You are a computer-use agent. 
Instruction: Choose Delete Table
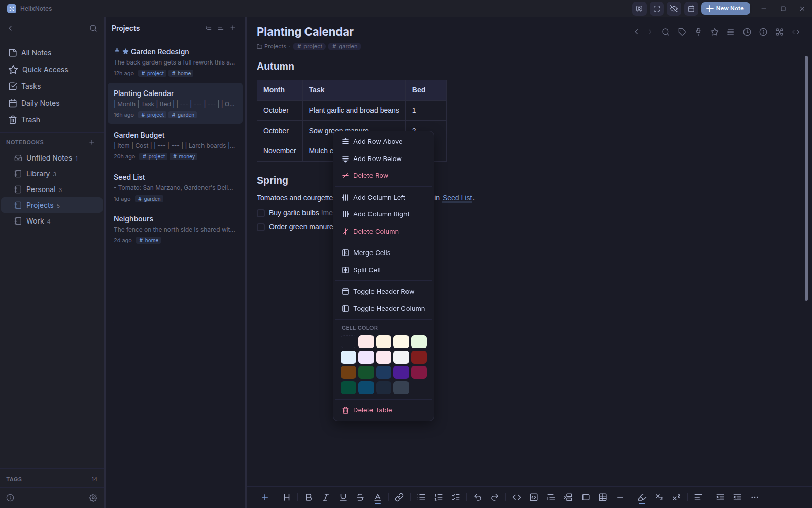pos(384,410)
